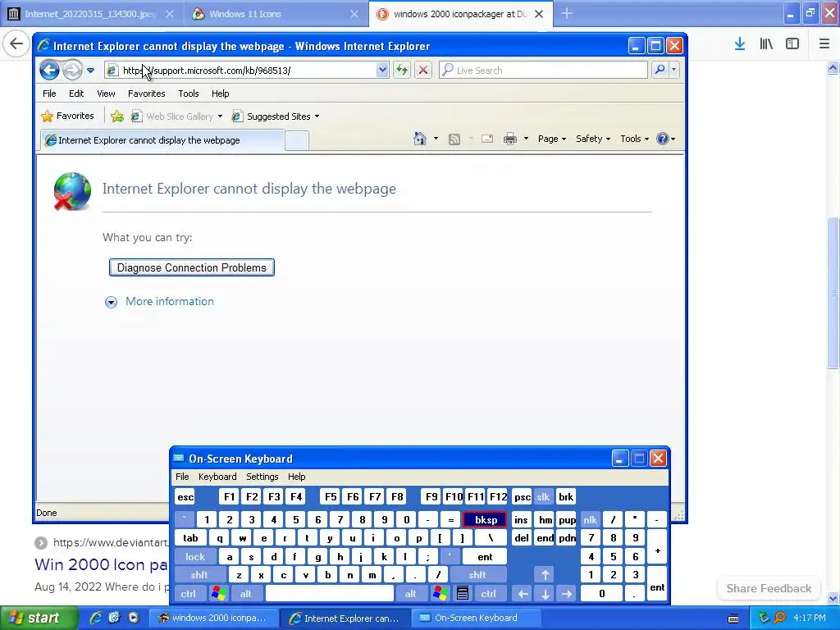Click Firefox downloads arrow icon
Viewport: 840px width, 630px height.
point(740,44)
